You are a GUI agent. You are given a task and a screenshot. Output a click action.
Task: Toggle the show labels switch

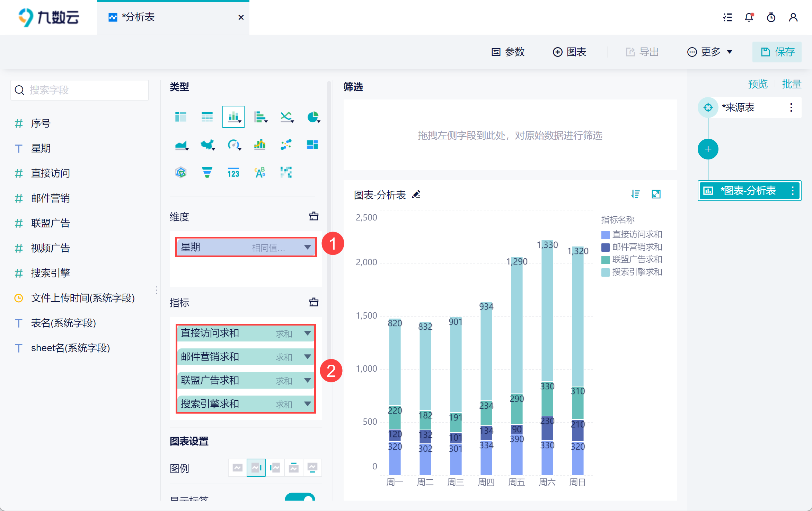(x=300, y=497)
